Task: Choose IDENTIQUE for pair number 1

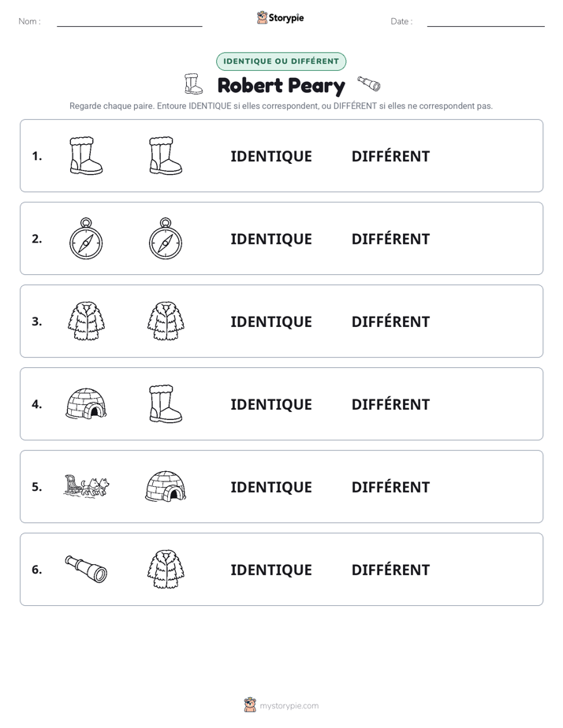Action: (x=271, y=157)
